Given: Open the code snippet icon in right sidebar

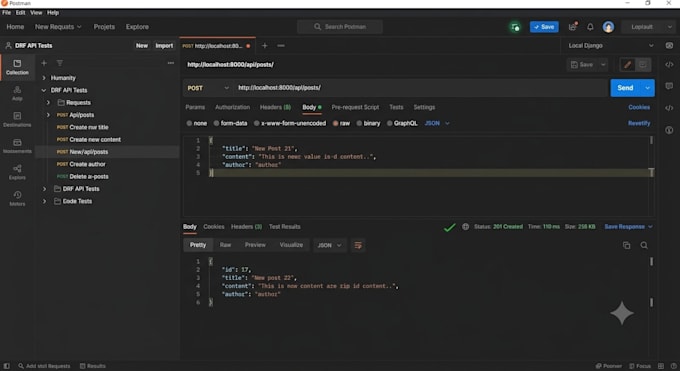Looking at the screenshot, I should (669, 65).
